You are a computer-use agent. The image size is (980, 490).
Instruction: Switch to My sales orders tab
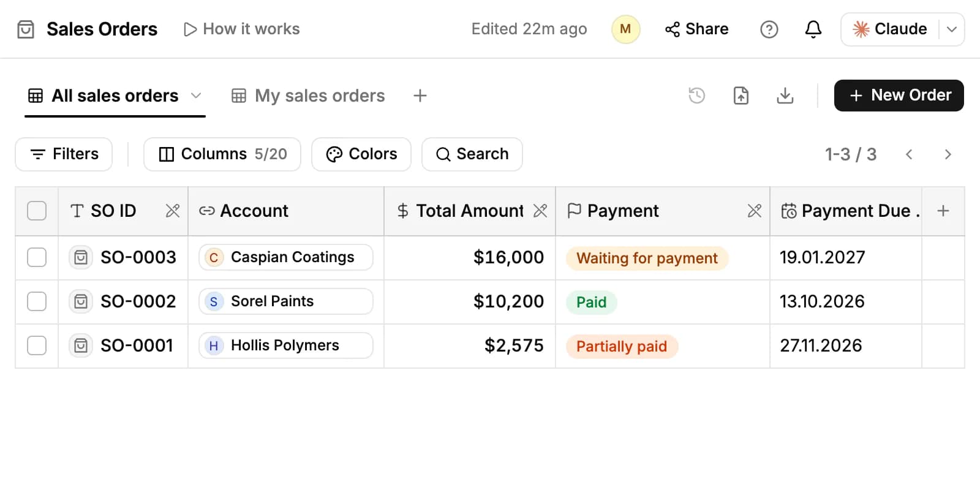click(x=308, y=96)
